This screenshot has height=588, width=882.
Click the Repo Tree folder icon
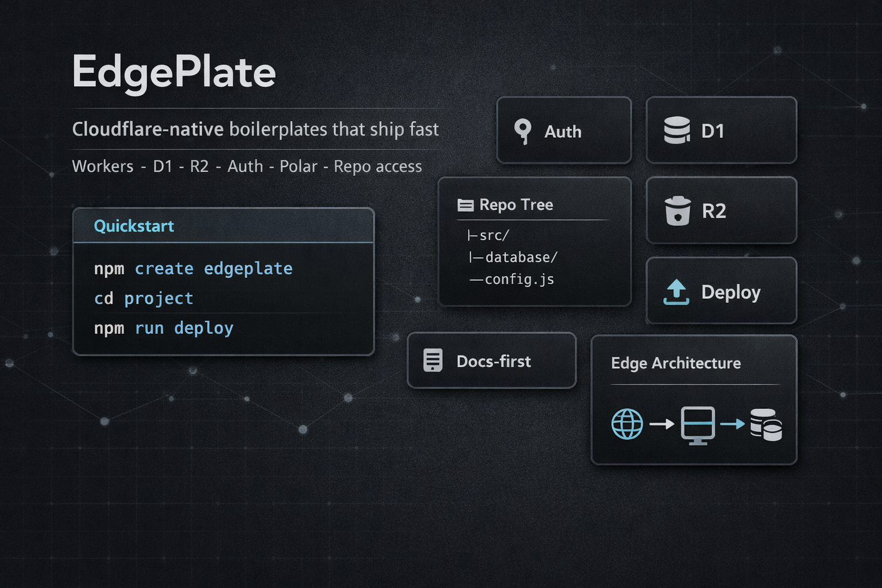pyautogui.click(x=465, y=205)
